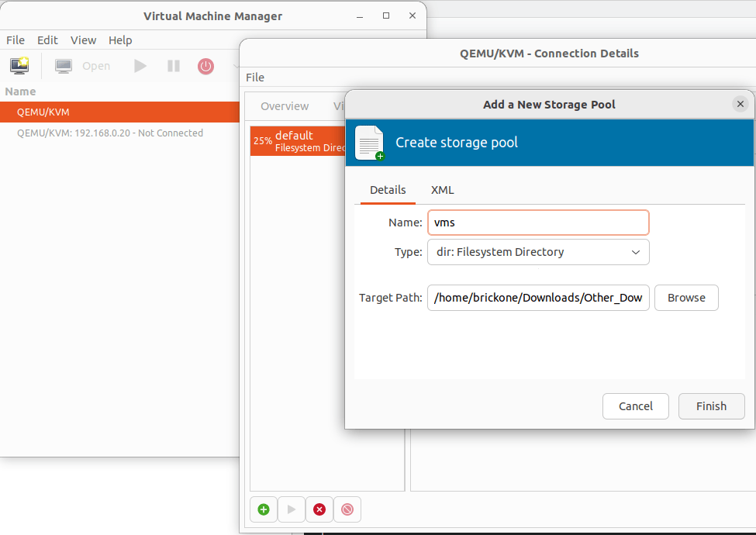Click the red power shutdown icon
756x535 pixels.
click(x=205, y=66)
